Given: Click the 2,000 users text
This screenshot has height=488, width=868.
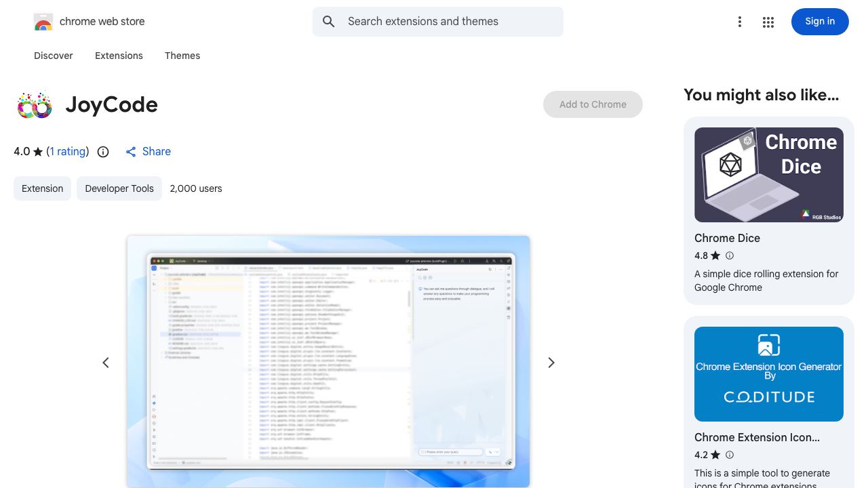Looking at the screenshot, I should (196, 188).
